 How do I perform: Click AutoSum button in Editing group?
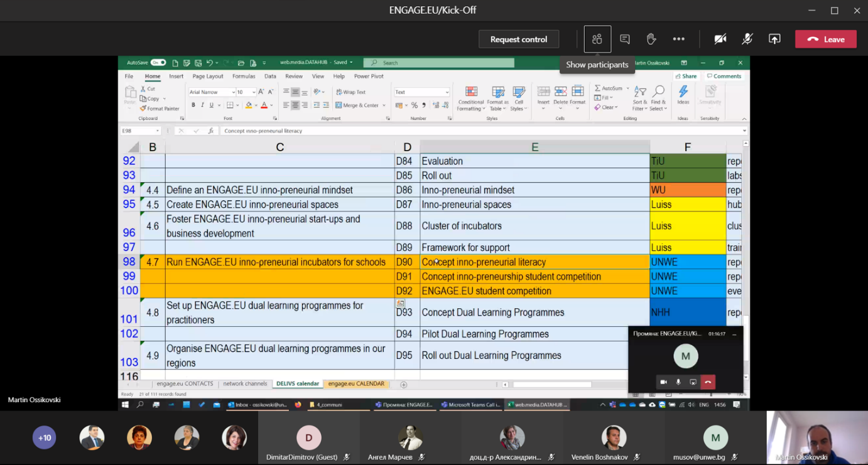point(609,88)
